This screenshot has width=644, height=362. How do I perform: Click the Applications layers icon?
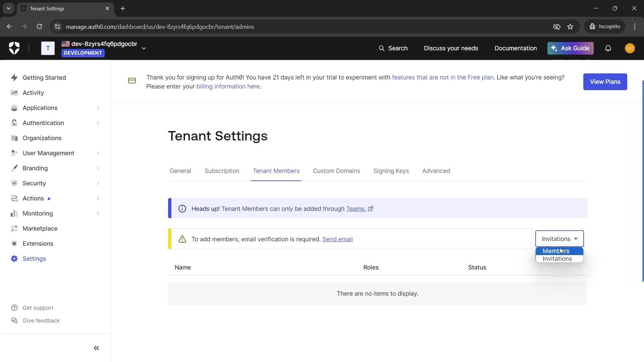[x=14, y=108]
